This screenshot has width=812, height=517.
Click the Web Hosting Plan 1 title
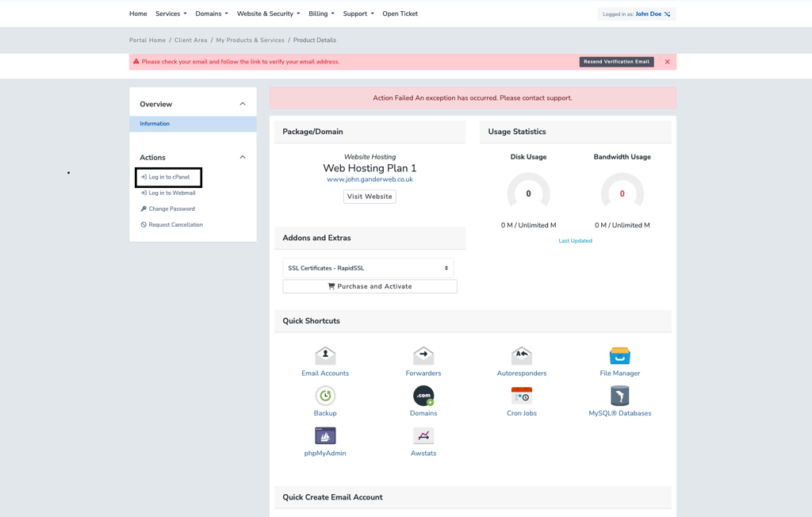click(370, 168)
